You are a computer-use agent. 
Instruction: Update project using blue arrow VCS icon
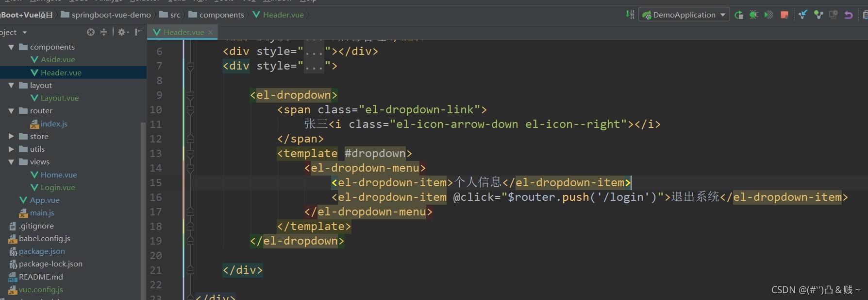[803, 15]
